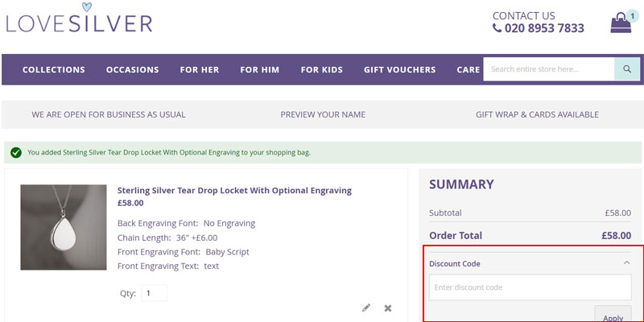Open the For Him menu
The image size is (644, 322).
click(259, 70)
